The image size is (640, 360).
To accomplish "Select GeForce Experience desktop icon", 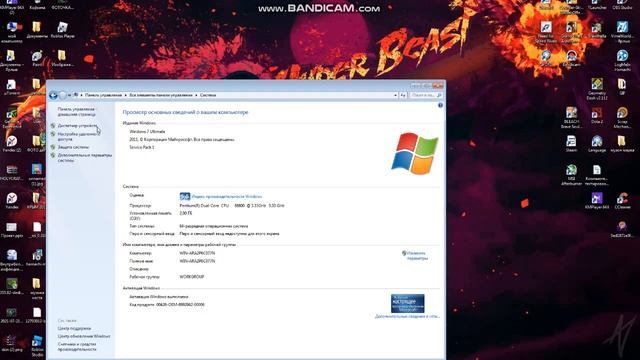I will (x=12, y=118).
